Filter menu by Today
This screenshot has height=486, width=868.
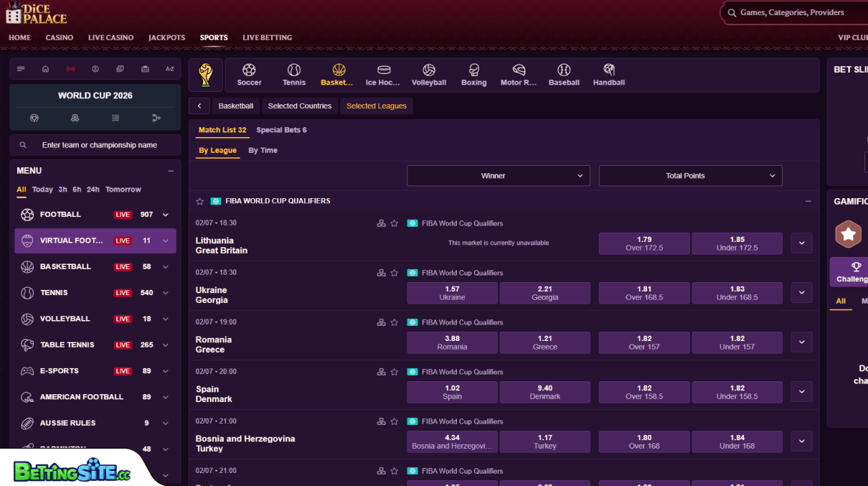click(42, 190)
